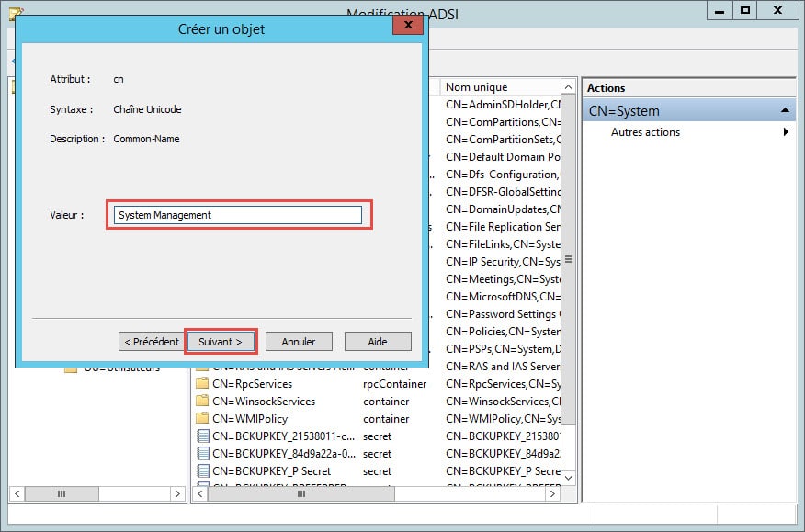The image size is (805, 532).
Task: Click CN=BCKUPKEY_84d9a22a-0... entry name
Action: 283,453
